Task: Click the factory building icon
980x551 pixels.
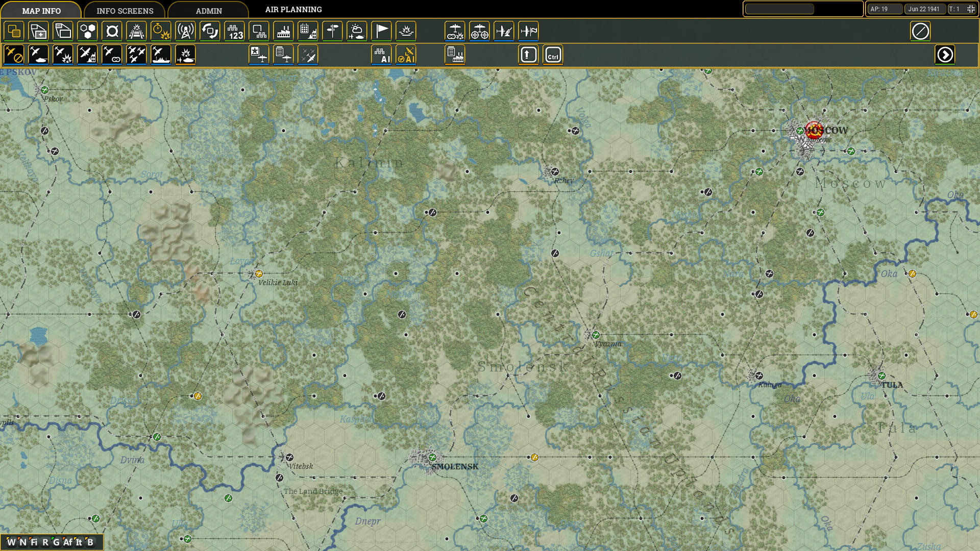Action: (283, 31)
